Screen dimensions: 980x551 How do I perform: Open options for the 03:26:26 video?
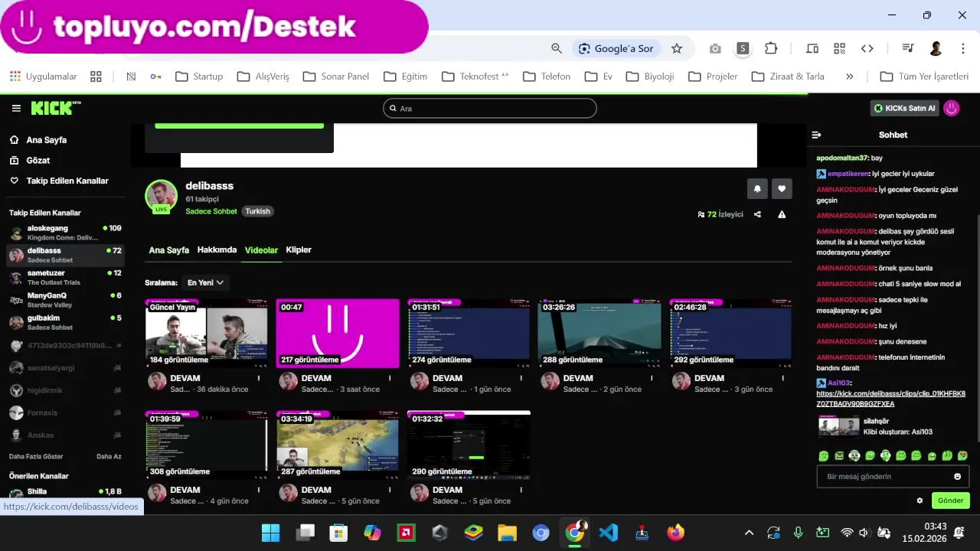pos(652,378)
